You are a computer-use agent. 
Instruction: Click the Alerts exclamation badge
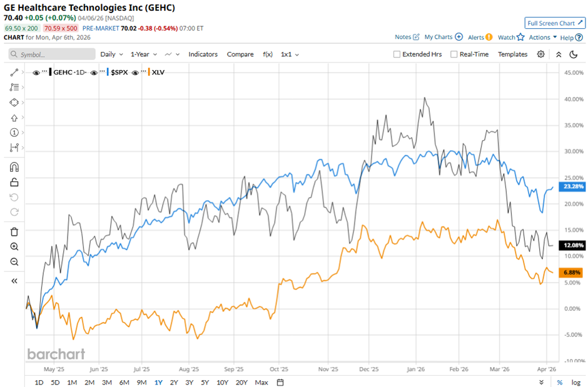(x=489, y=37)
